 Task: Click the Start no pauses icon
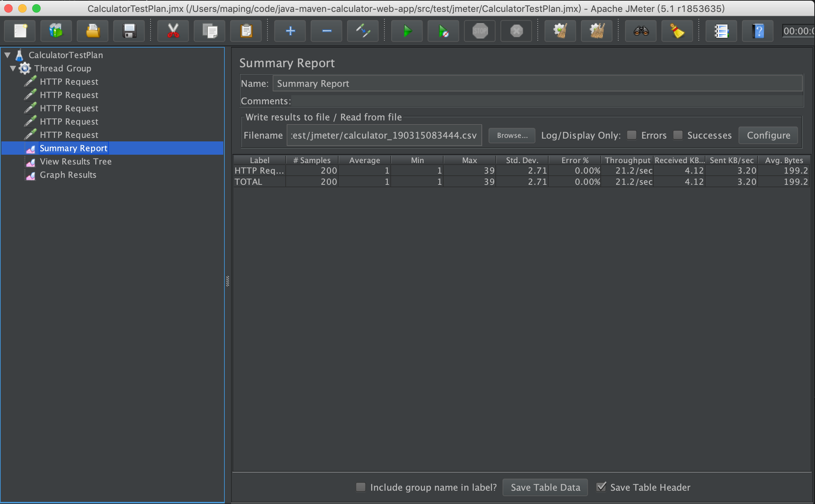[443, 31]
